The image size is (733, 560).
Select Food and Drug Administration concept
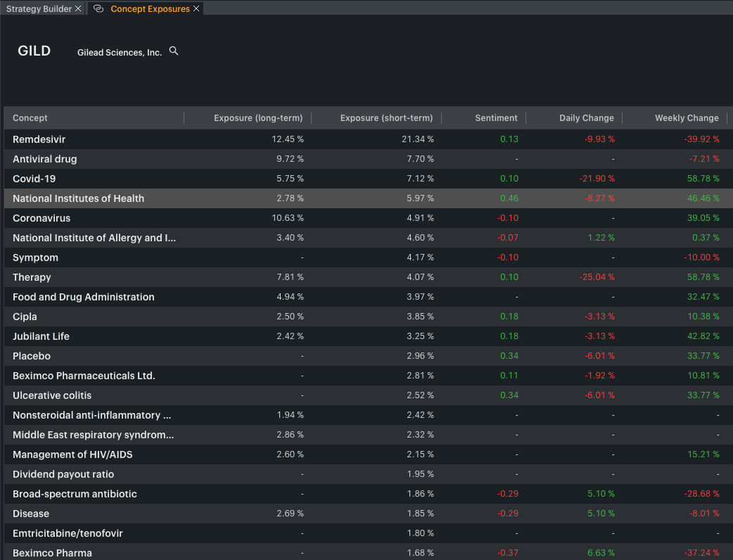click(84, 297)
